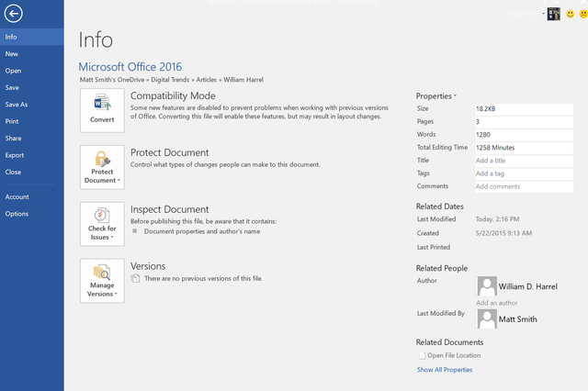This screenshot has width=588, height=391.
Task: Open the Export page
Action: (x=32, y=155)
